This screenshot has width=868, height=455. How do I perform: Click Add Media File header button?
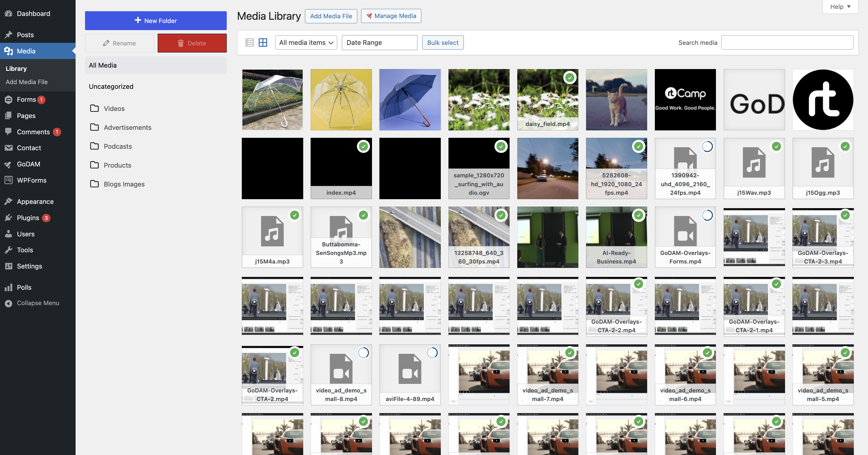pos(331,16)
